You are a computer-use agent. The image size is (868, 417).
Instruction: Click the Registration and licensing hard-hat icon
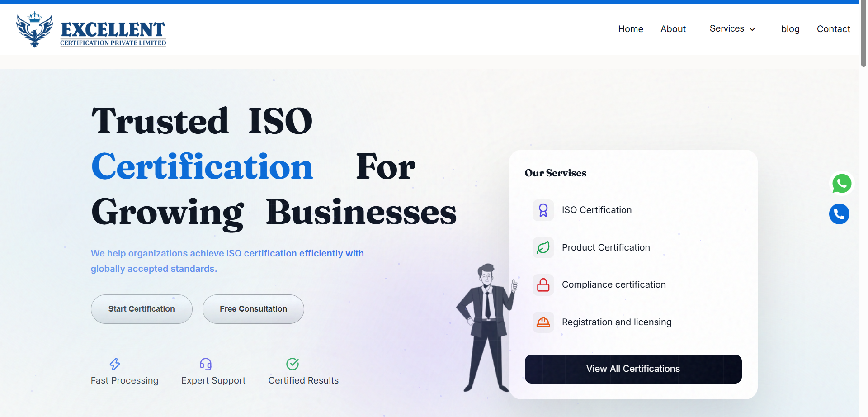543,322
